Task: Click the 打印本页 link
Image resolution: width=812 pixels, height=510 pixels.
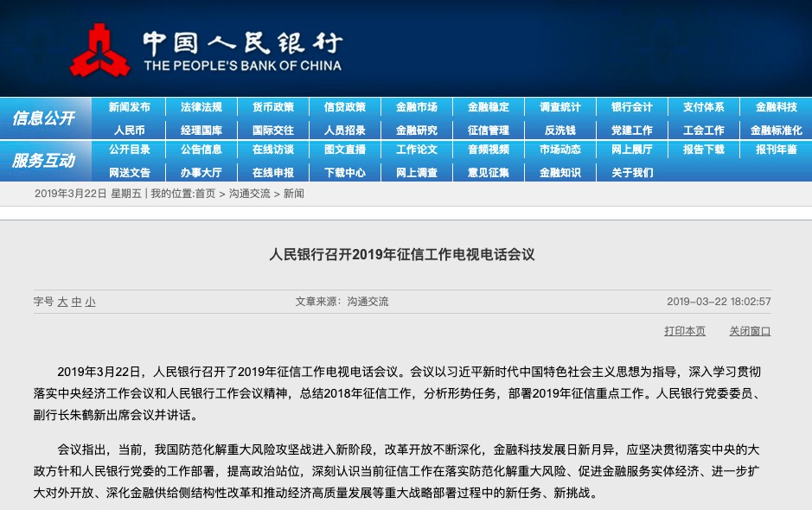Action: click(x=685, y=331)
